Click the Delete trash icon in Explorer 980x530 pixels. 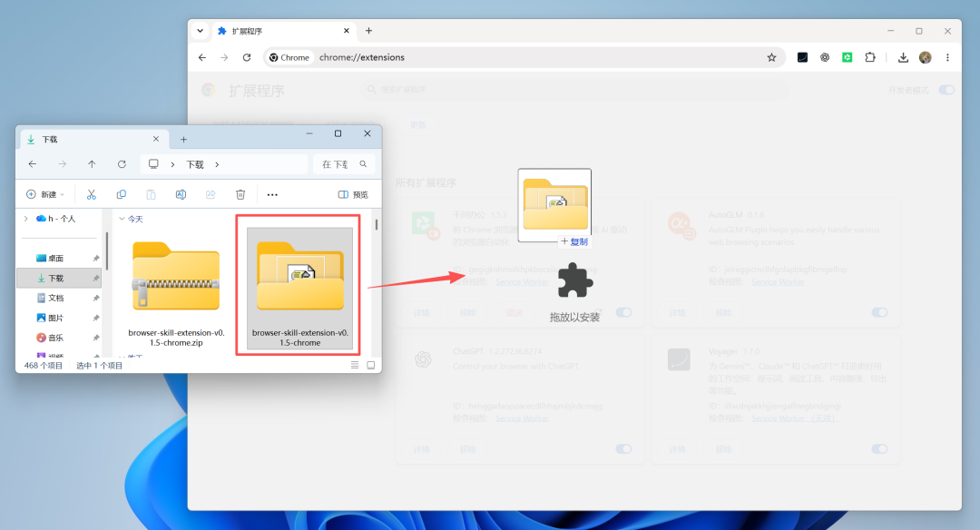pyautogui.click(x=240, y=194)
